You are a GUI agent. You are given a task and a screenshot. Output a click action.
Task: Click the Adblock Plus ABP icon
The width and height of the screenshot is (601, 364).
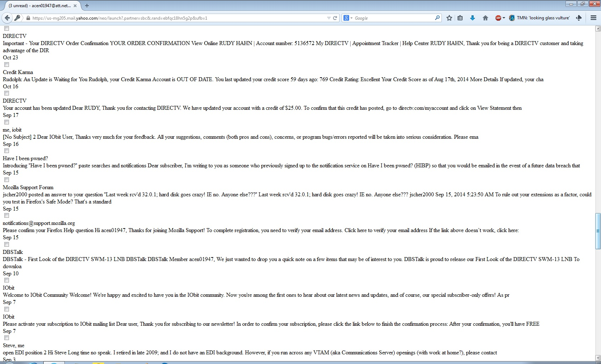coord(498,18)
